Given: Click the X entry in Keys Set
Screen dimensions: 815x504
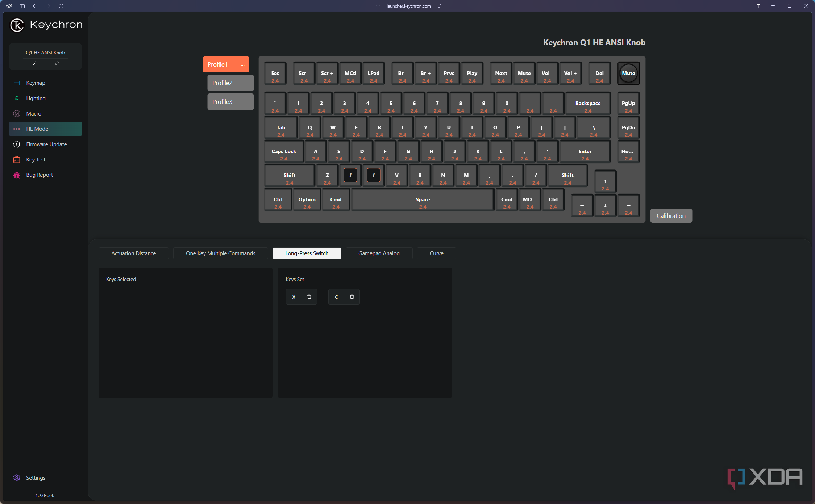Looking at the screenshot, I should coord(294,297).
